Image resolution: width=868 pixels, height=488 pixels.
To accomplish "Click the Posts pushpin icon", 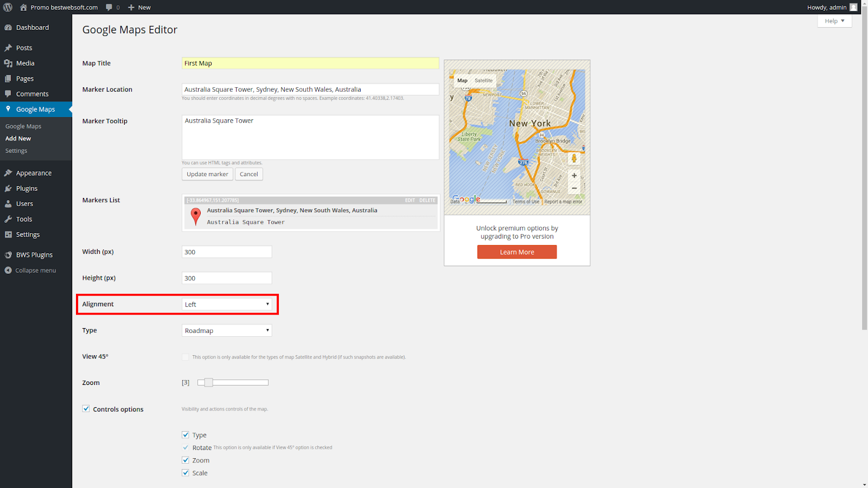I will click(x=8, y=48).
